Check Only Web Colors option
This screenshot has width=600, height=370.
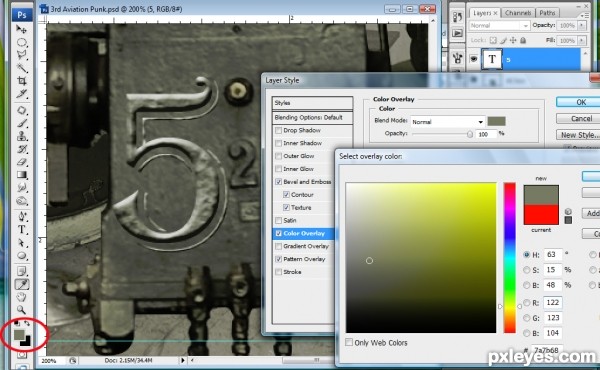[x=349, y=342]
